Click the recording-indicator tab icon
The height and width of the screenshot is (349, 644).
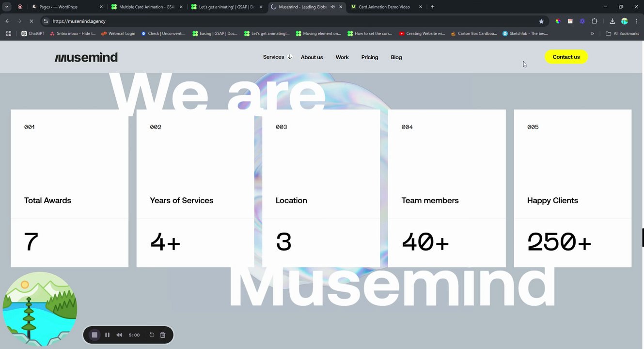[x=20, y=7]
